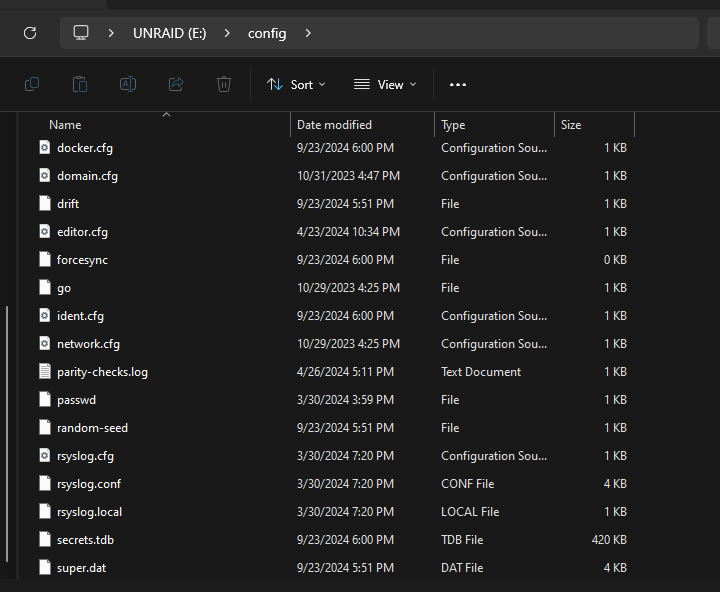Select the parity-checks.log file icon
Image resolution: width=720 pixels, height=592 pixels.
[45, 372]
